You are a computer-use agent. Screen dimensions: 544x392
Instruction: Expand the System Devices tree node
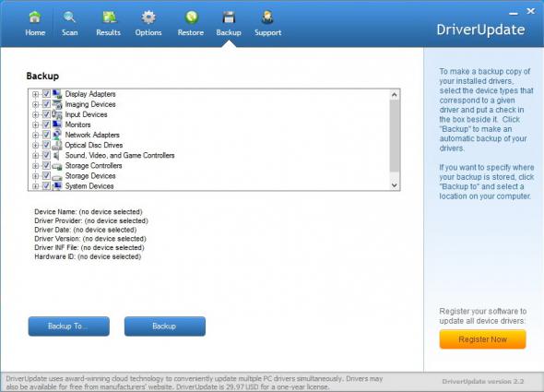[x=35, y=186]
